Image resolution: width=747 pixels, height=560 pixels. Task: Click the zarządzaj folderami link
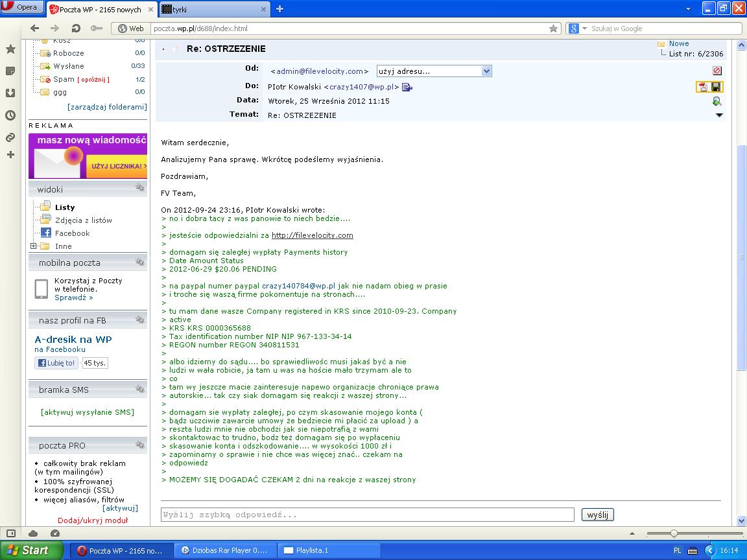tap(107, 107)
